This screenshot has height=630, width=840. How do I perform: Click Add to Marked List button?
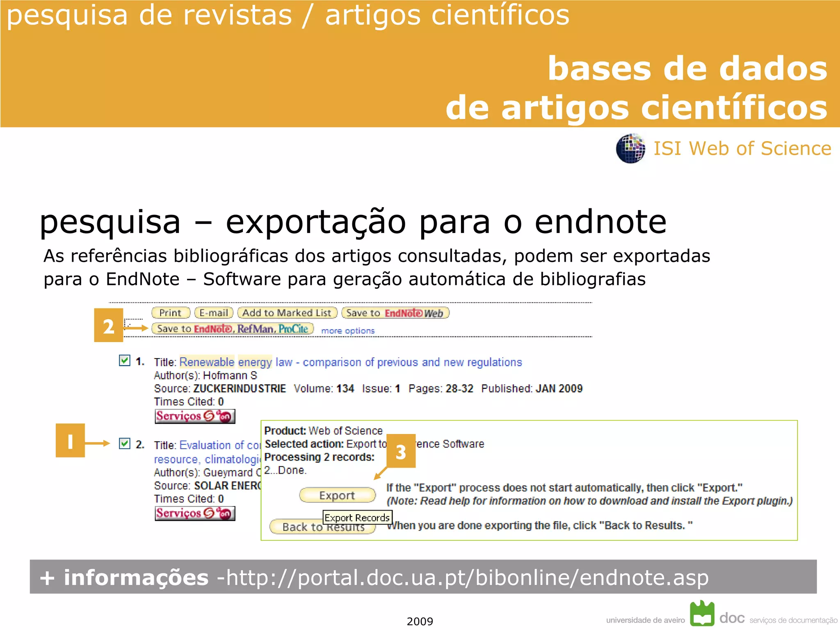tap(287, 313)
